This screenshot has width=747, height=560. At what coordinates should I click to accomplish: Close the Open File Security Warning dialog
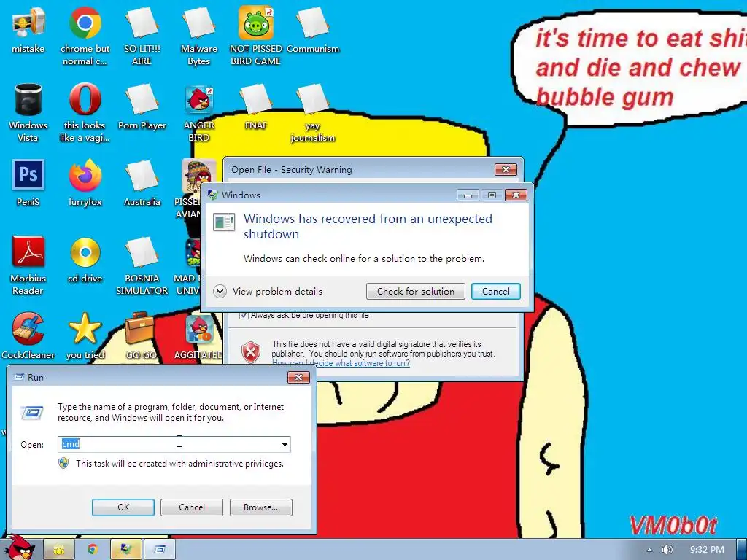tap(506, 169)
